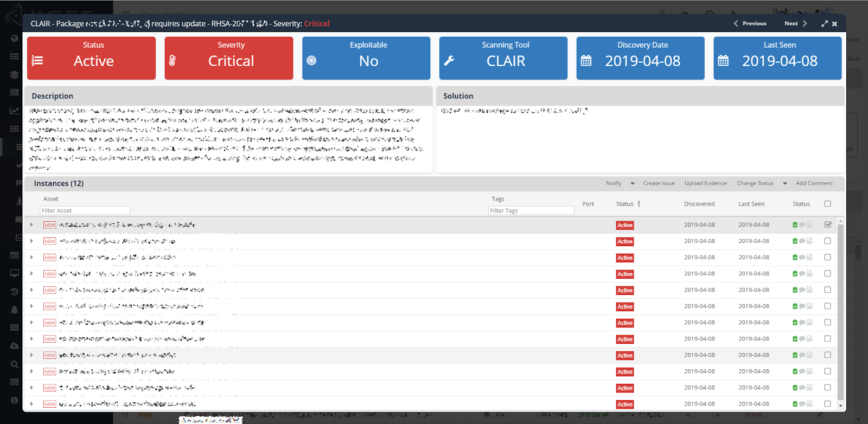Check the sixth instance row checkbox
Viewport: 868px width, 424px height.
coord(827,306)
